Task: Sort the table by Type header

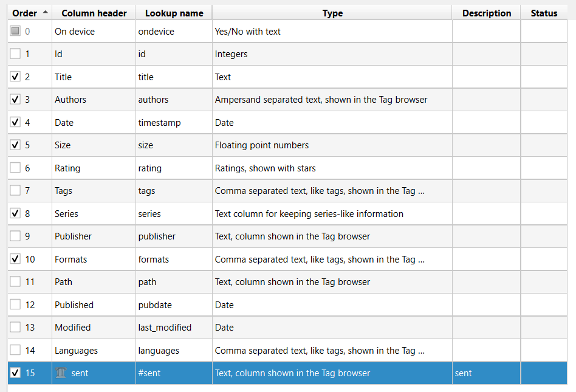Action: 332,13
